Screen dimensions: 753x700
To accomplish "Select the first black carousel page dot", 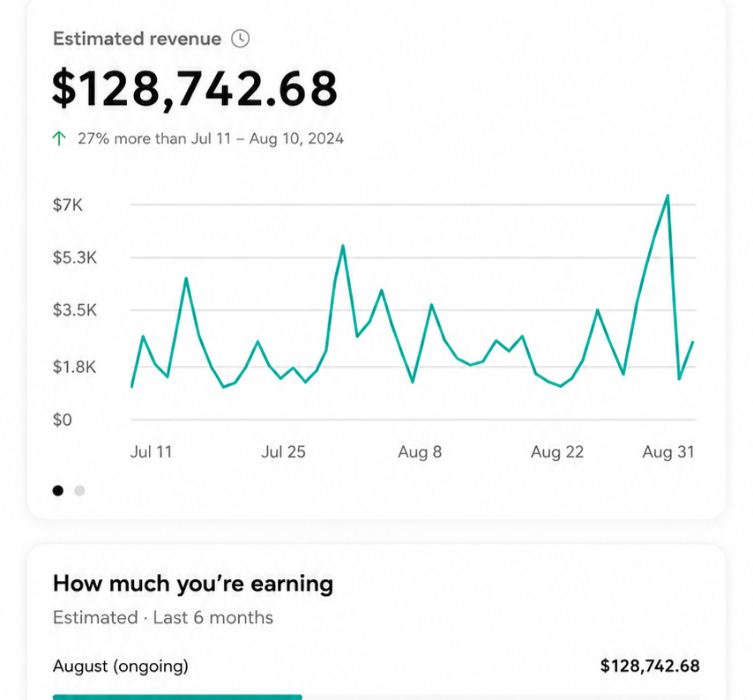I will tap(57, 491).
